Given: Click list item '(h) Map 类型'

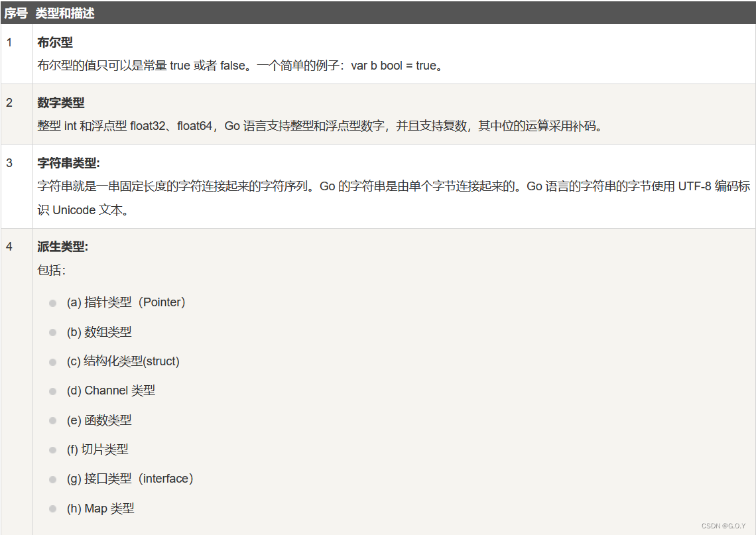Looking at the screenshot, I should pos(100,508).
